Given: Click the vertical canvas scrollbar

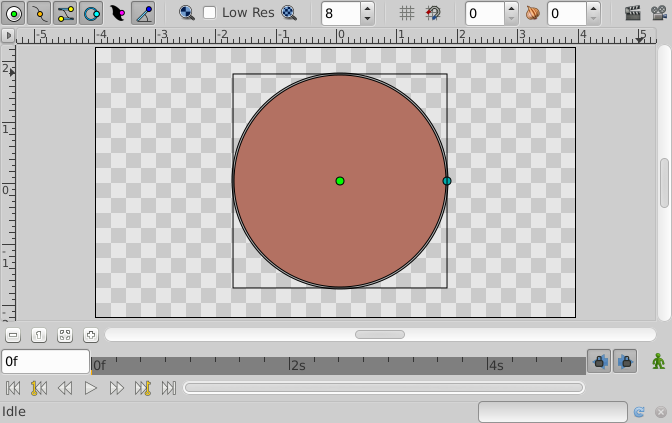Looking at the screenshot, I should pyautogui.click(x=664, y=183).
